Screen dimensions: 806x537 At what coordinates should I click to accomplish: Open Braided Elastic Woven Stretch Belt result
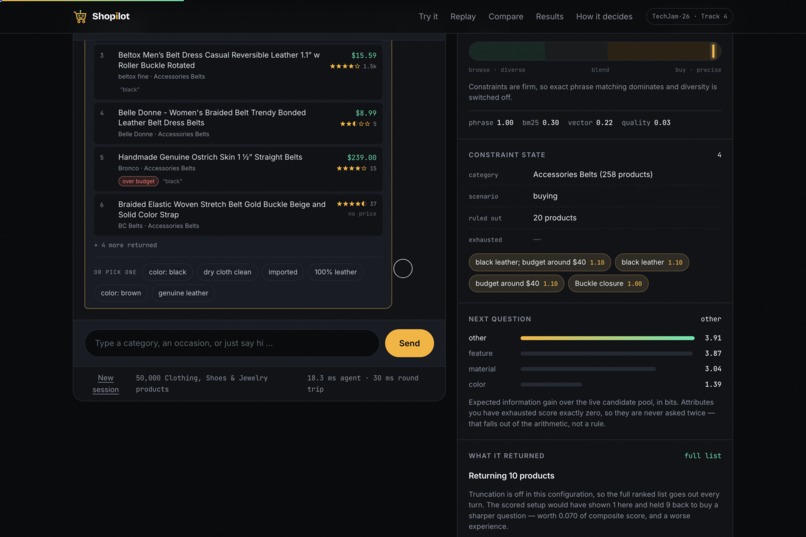click(x=238, y=215)
